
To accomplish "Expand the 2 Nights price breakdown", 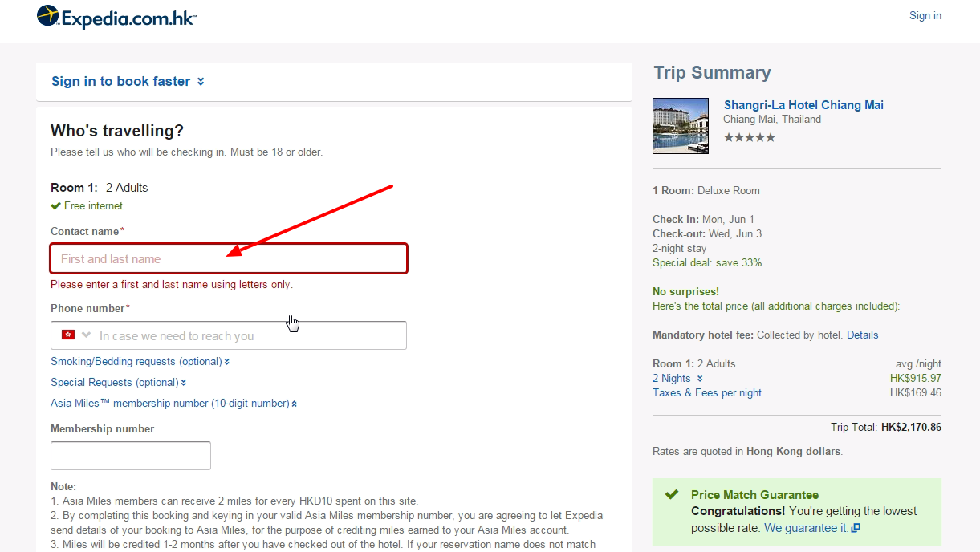I will click(x=677, y=378).
